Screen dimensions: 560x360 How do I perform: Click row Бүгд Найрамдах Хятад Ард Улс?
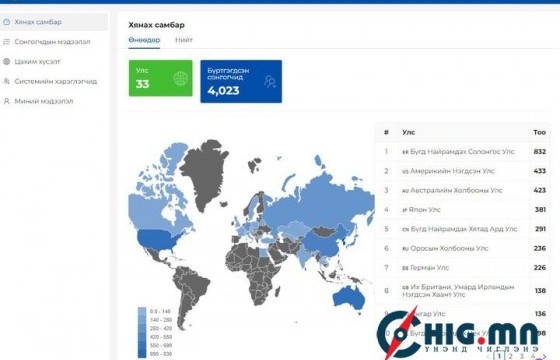(462, 229)
